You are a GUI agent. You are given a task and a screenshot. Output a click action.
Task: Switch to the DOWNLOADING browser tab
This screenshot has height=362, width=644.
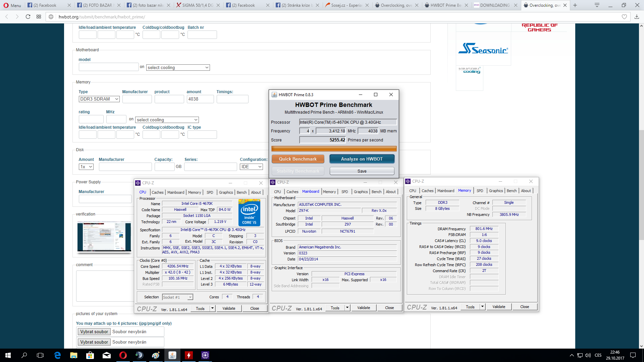click(x=495, y=5)
